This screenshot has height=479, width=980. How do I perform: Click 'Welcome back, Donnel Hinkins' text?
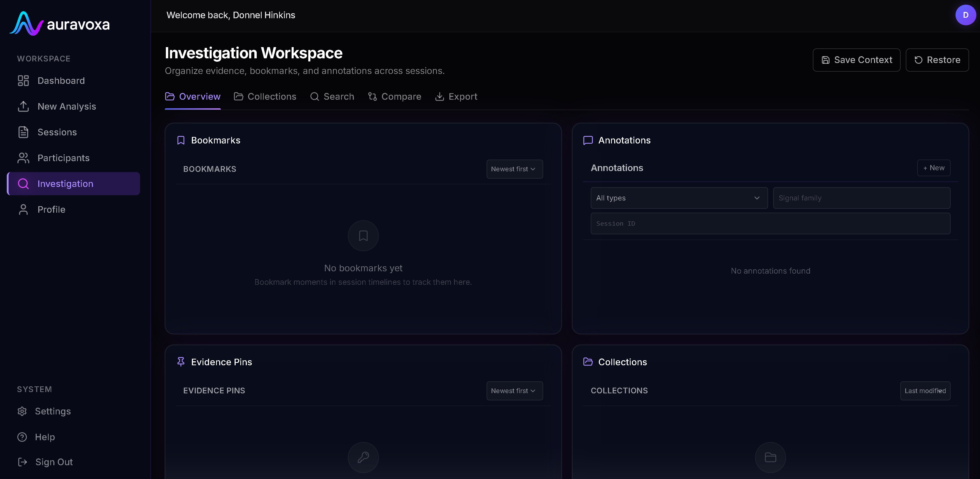[x=231, y=15]
